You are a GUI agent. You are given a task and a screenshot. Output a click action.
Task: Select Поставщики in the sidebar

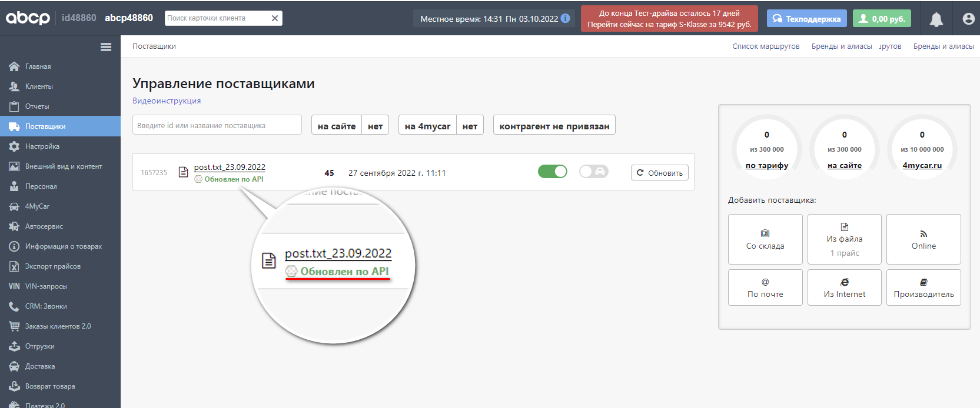point(60,126)
